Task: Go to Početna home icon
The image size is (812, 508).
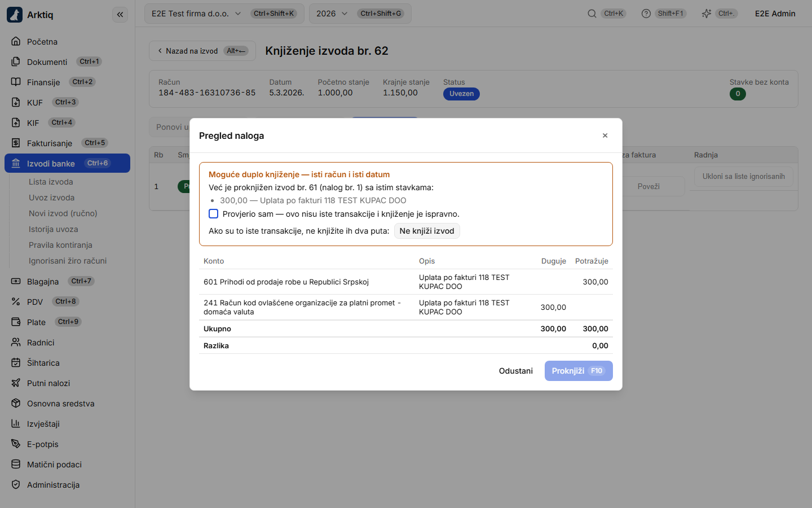Action: coord(16,41)
